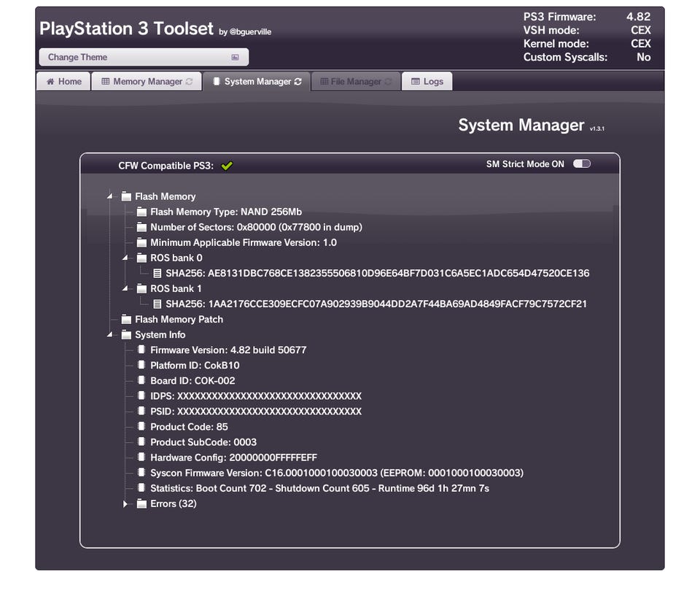This screenshot has width=700, height=594.
Task: Click the refresh icon on System Manager tab
Action: click(297, 82)
